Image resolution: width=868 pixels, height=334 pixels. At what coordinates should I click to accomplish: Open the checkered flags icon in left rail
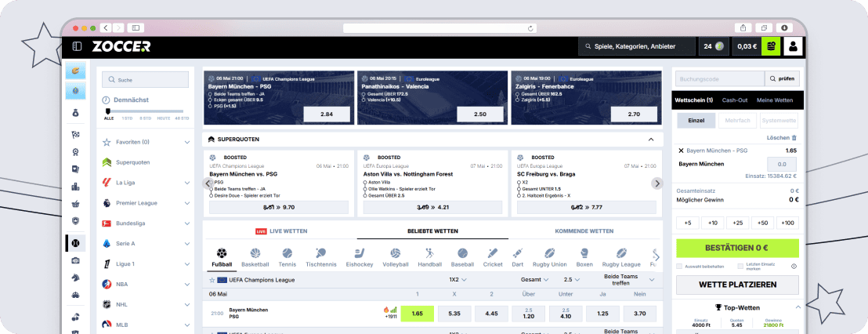pos(76,135)
